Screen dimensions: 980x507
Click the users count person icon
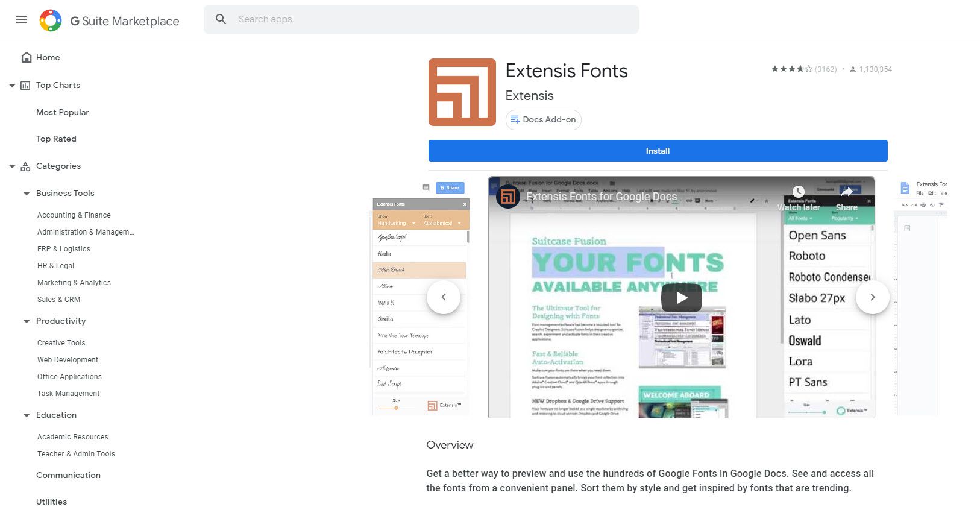pos(853,69)
